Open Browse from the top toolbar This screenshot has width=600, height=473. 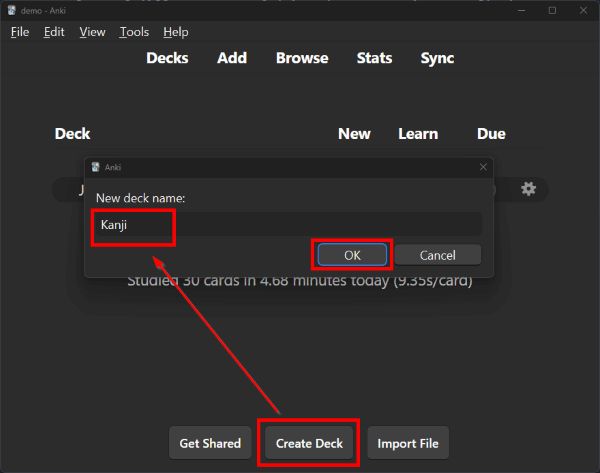tap(302, 58)
